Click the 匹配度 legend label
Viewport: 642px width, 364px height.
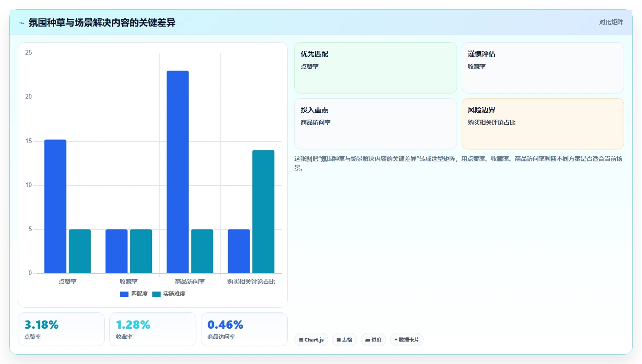point(140,294)
